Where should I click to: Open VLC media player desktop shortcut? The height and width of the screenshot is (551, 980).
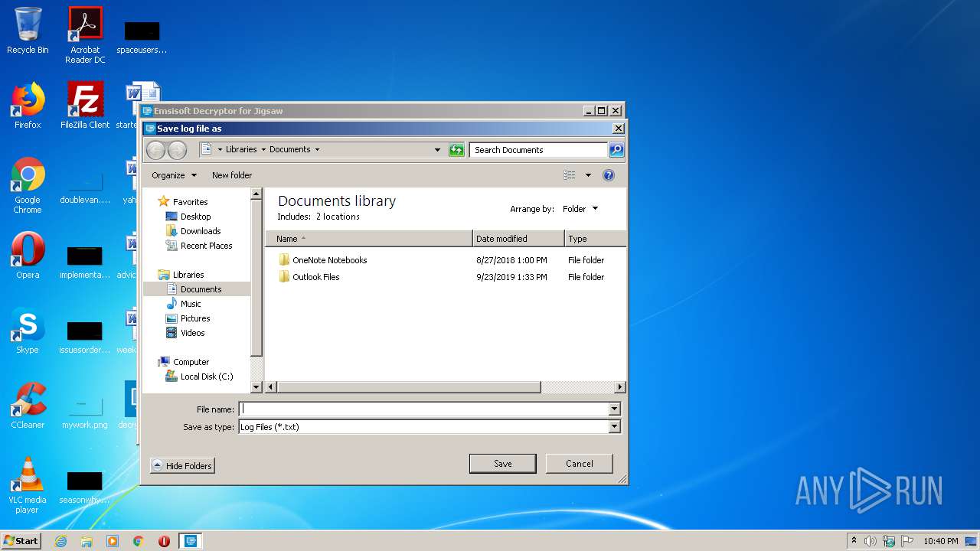click(28, 485)
